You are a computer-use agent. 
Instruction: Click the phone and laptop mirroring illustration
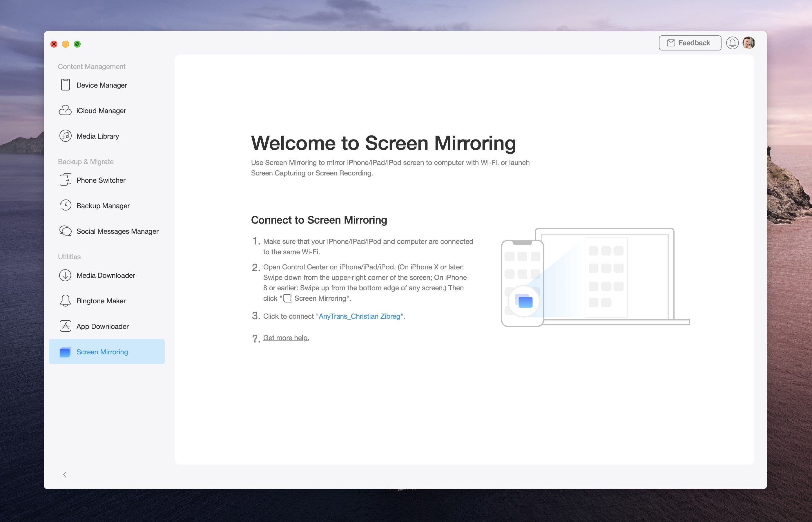595,277
